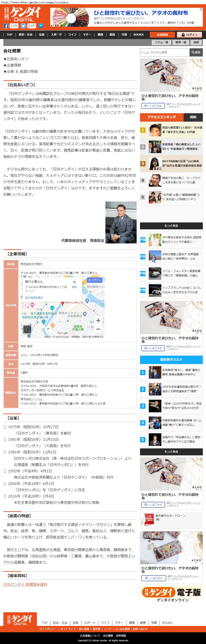Viewport: 206px width, 644px height.
Task: Click the コラム一覧 button
Action: pos(161,42)
